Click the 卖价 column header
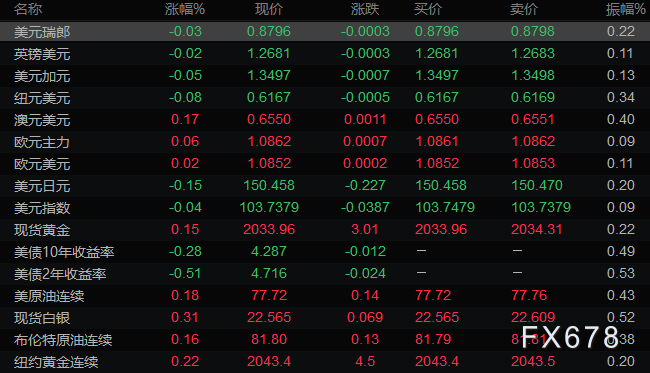Viewport: 650px width, 373px height. pyautogui.click(x=524, y=9)
